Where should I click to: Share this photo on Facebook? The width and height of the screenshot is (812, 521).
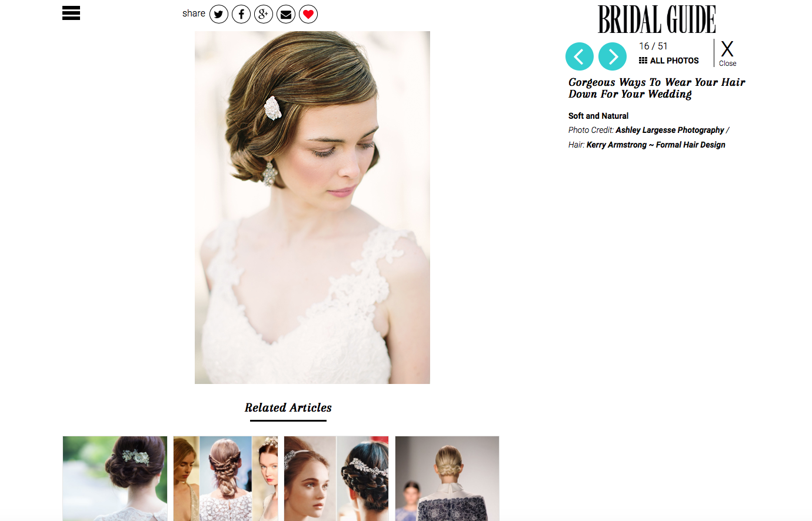click(241, 14)
